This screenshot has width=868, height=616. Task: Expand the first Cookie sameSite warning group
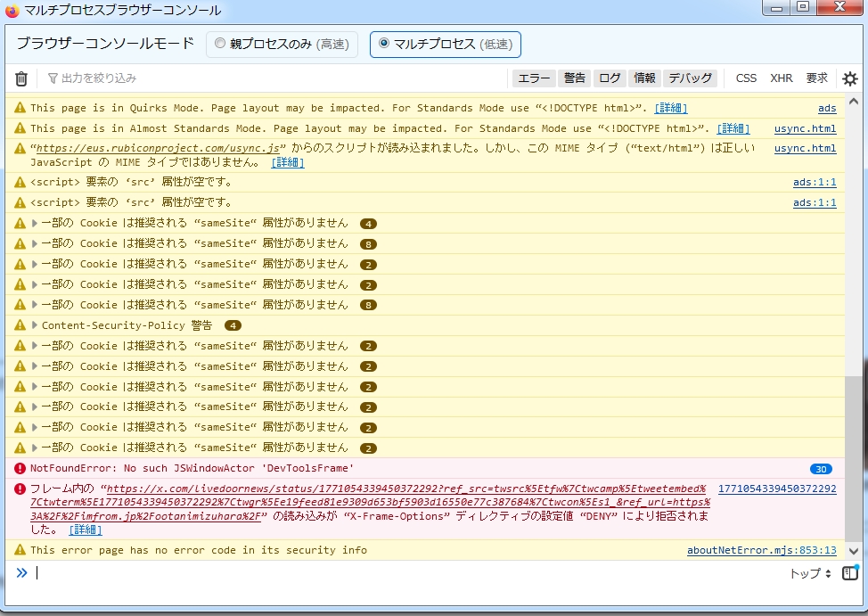(36, 223)
